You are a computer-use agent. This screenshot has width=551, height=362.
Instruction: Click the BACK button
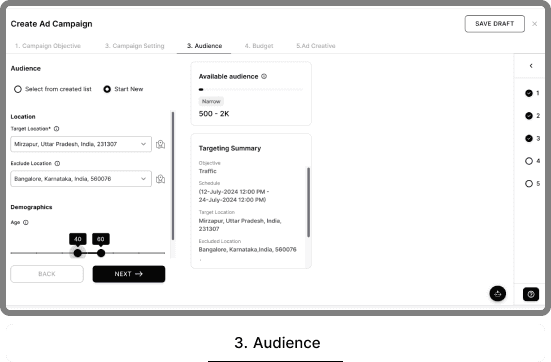(x=47, y=274)
